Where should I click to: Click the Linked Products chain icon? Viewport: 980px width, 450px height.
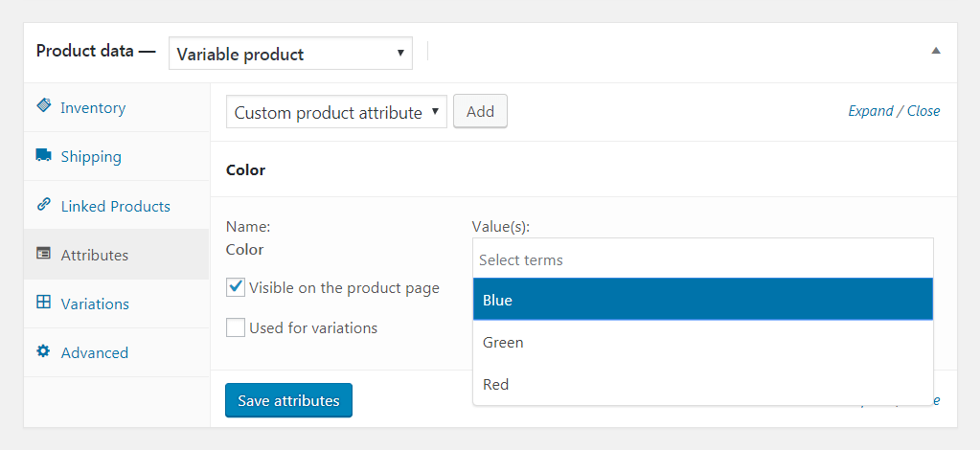click(43, 205)
